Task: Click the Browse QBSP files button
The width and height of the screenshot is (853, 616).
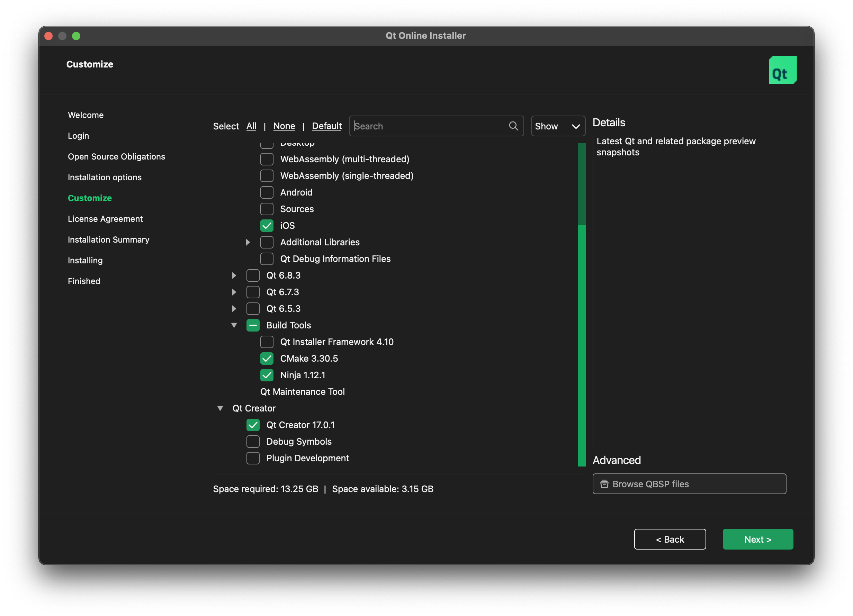Action: click(x=689, y=483)
